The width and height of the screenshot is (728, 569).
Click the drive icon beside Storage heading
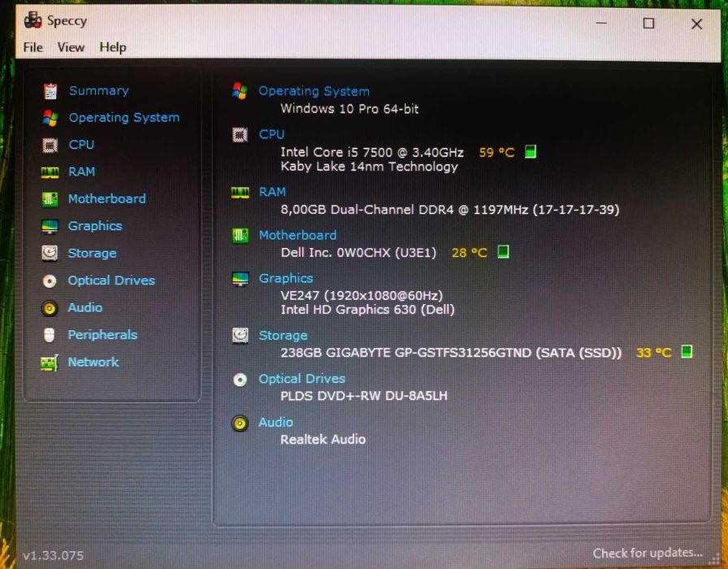point(240,336)
